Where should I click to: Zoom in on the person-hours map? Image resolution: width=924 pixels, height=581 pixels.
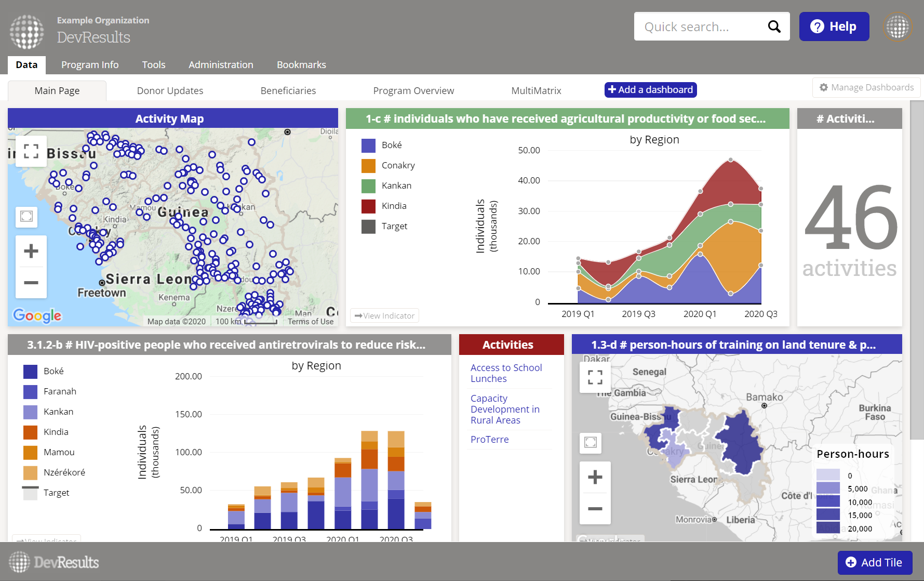(595, 477)
